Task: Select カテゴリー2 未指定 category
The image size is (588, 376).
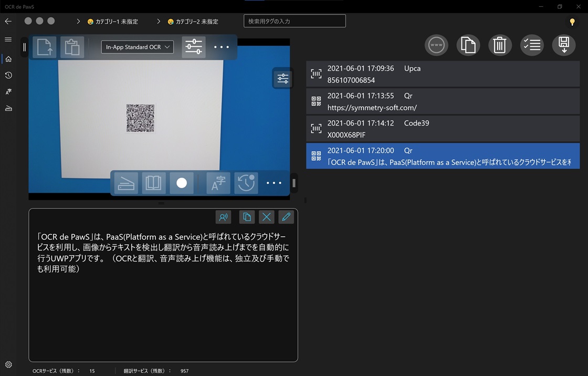Action: [193, 22]
